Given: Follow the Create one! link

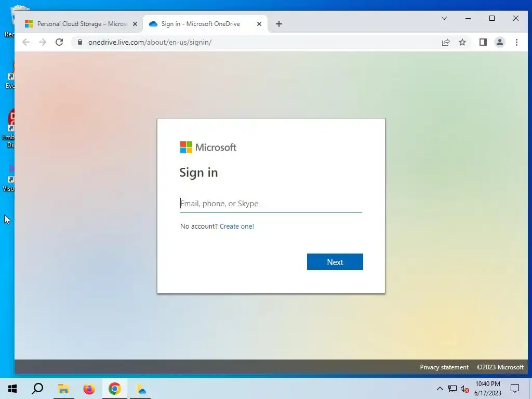Looking at the screenshot, I should [236, 227].
